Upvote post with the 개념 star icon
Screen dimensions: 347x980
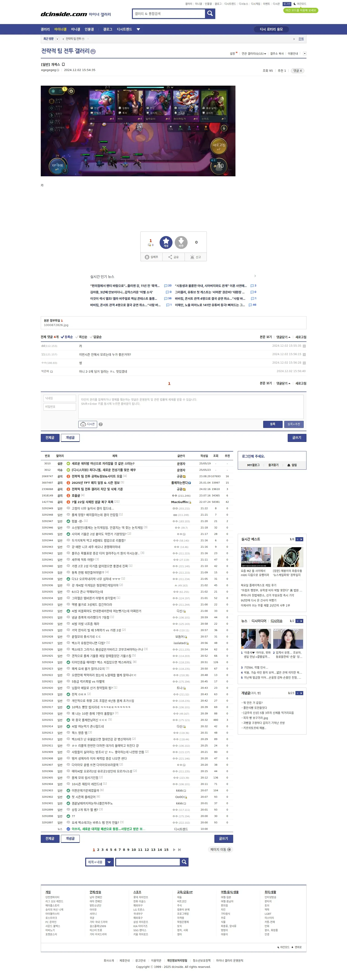pos(166,242)
